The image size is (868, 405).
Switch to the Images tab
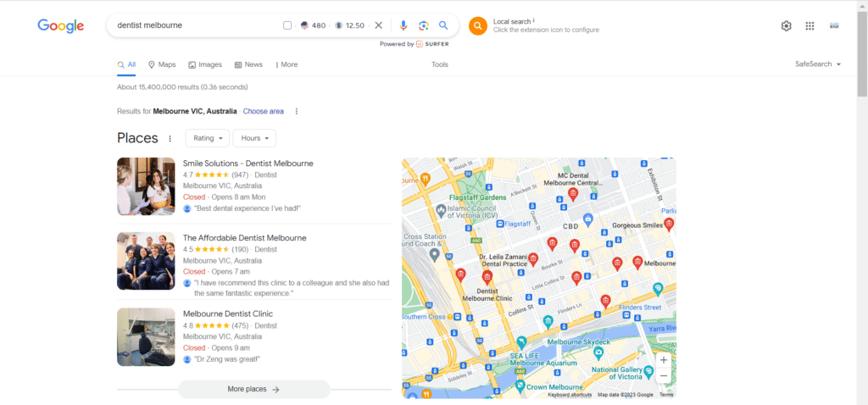click(x=205, y=64)
